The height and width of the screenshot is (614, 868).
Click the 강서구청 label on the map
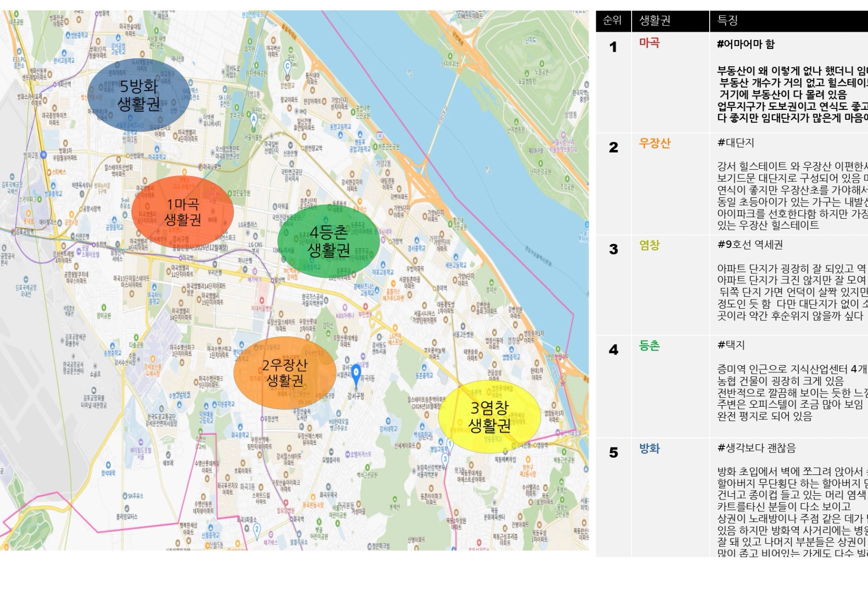(355, 396)
